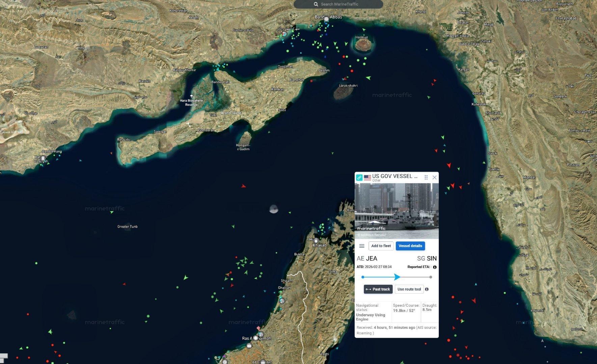Click the Kuhestak map label
This screenshot has height=364, width=597.
tap(479, 104)
